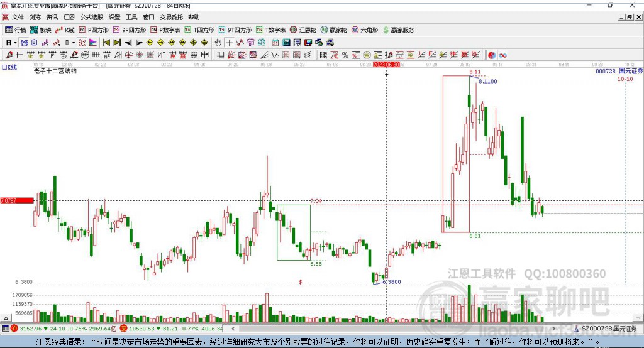Open the 公式选股 menu
Image resolution: width=644 pixels, height=348 pixels.
[x=91, y=18]
